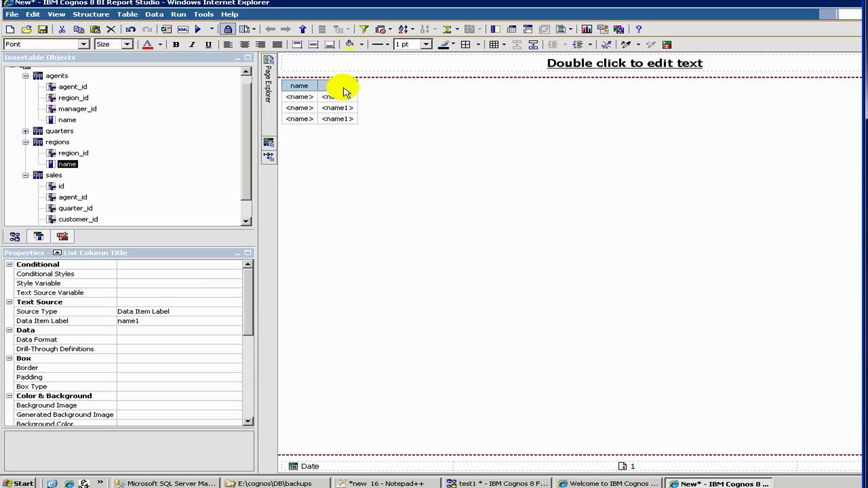Viewport: 868px width, 488px height.
Task: Collapse the Text Source properties group
Action: (9, 302)
